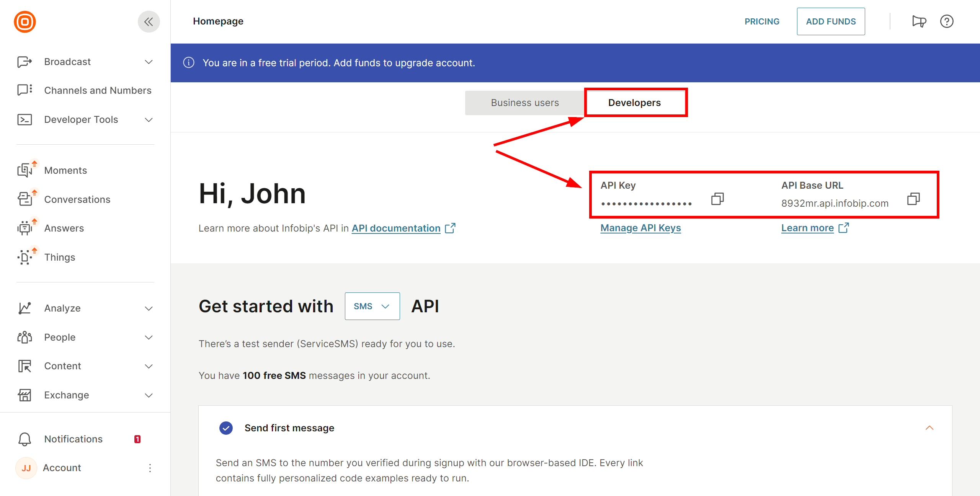Screen dimensions: 980x496
Task: Click the Homepage page title
Action: point(218,21)
